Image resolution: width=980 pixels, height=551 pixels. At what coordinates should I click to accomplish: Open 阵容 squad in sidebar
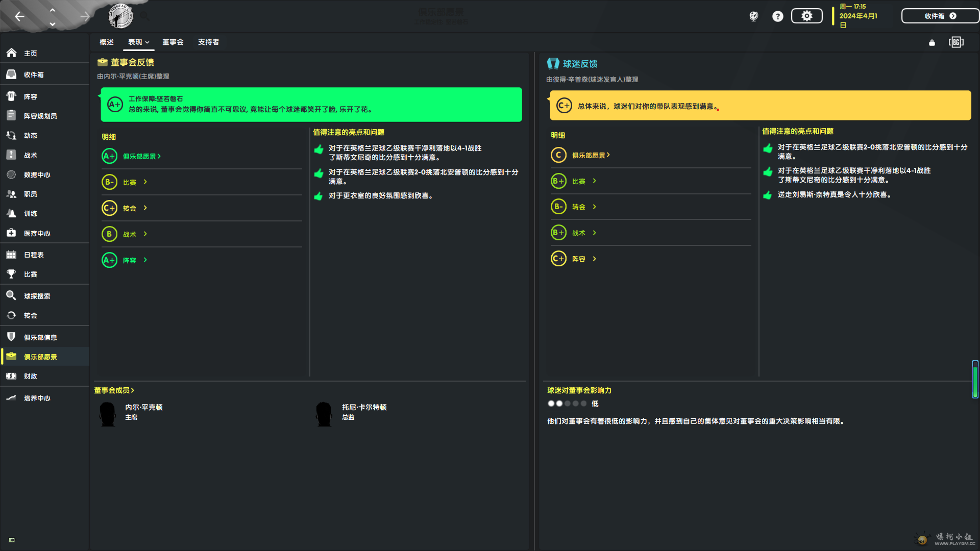(x=44, y=96)
